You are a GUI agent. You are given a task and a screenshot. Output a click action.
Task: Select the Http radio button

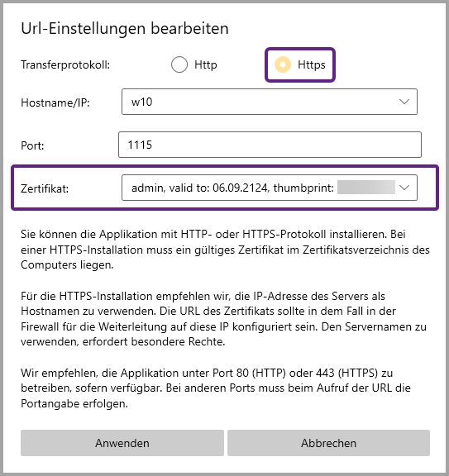click(179, 64)
